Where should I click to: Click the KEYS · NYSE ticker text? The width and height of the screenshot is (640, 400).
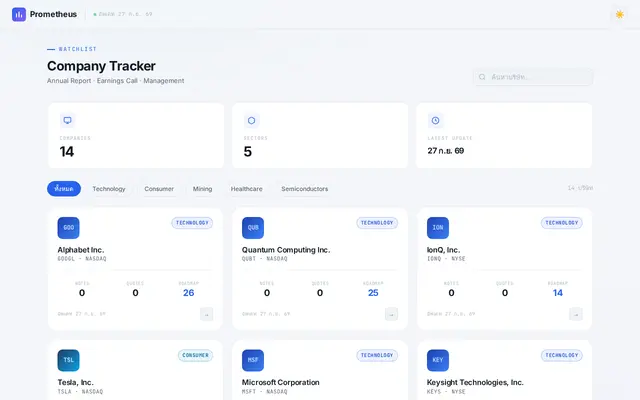tap(446, 391)
